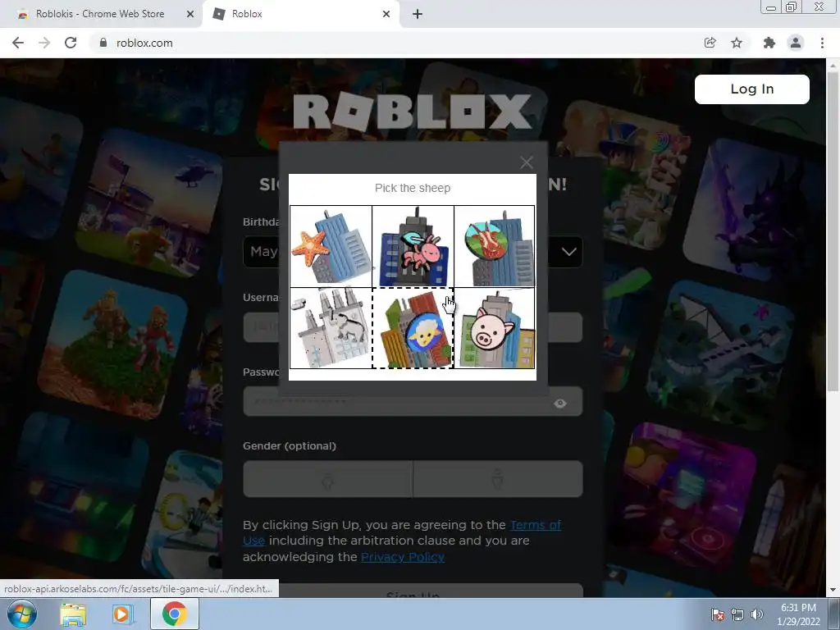
Task: Expand the birthday dropdown chevron
Action: click(x=569, y=252)
